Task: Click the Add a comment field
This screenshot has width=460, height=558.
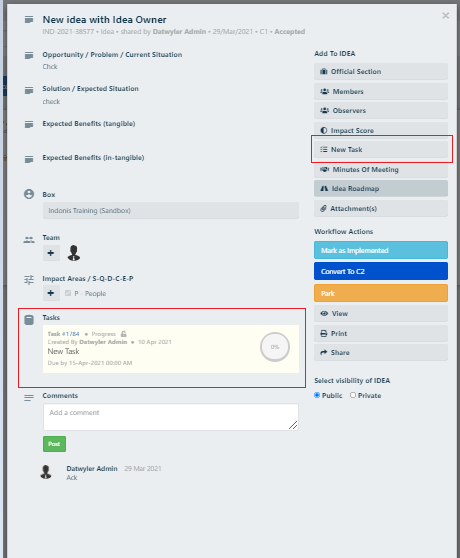Action: point(171,417)
